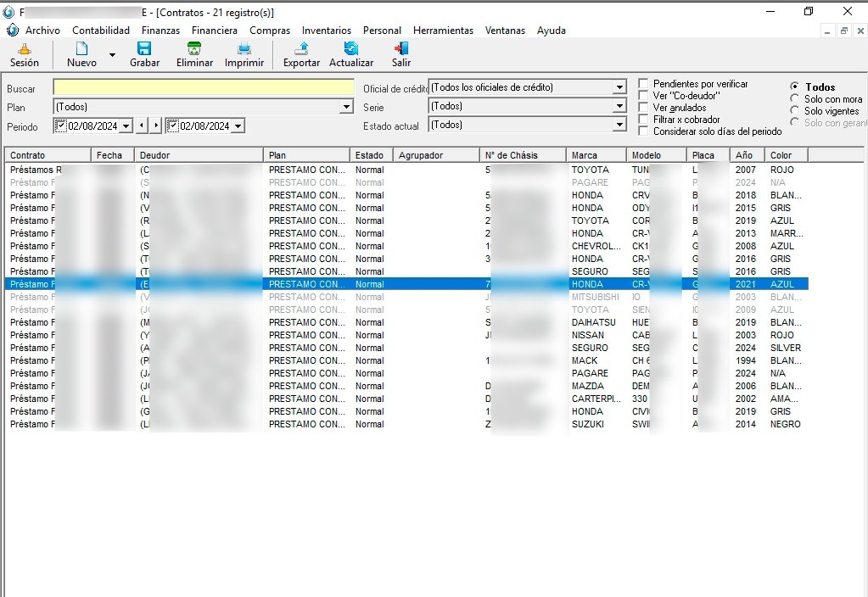Select the Solo con mora radio button

pyautogui.click(x=794, y=99)
